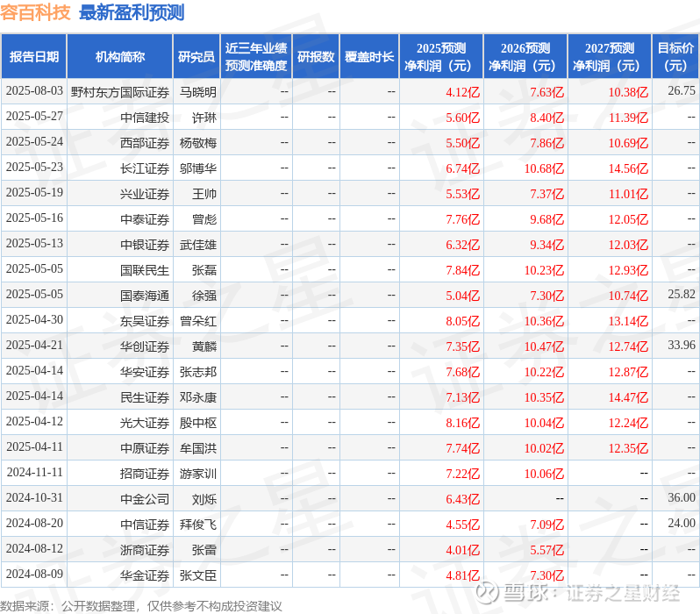This screenshot has width=700, height=614.
Task: Click the 近三年业绩预测准确度 column header
Action: (256, 57)
